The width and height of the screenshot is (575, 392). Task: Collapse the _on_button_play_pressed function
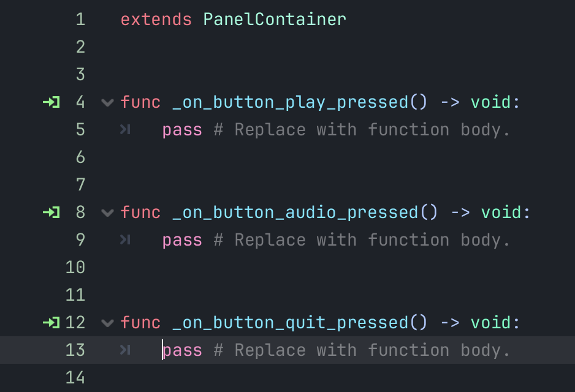click(108, 102)
